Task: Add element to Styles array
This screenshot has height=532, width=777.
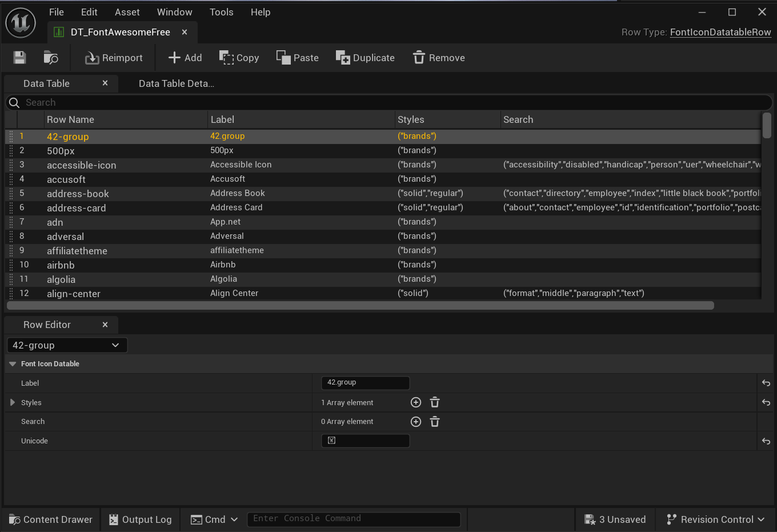Action: pyautogui.click(x=416, y=403)
